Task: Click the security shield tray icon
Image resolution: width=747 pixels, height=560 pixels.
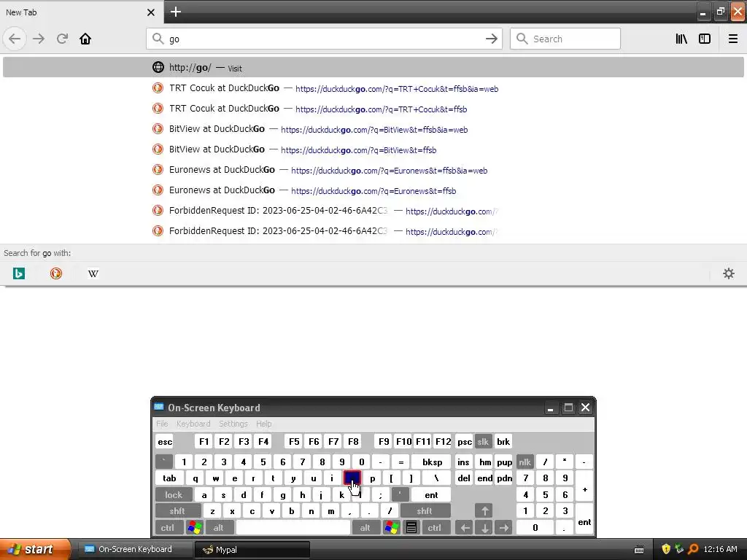Action: coord(666,549)
